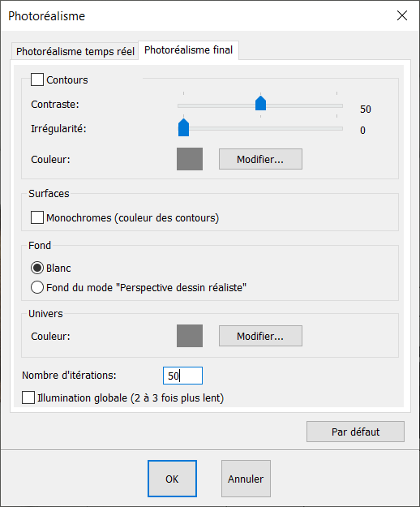This screenshot has height=507, width=420.
Task: Select the Photoréalisme final tab
Action: (x=188, y=50)
